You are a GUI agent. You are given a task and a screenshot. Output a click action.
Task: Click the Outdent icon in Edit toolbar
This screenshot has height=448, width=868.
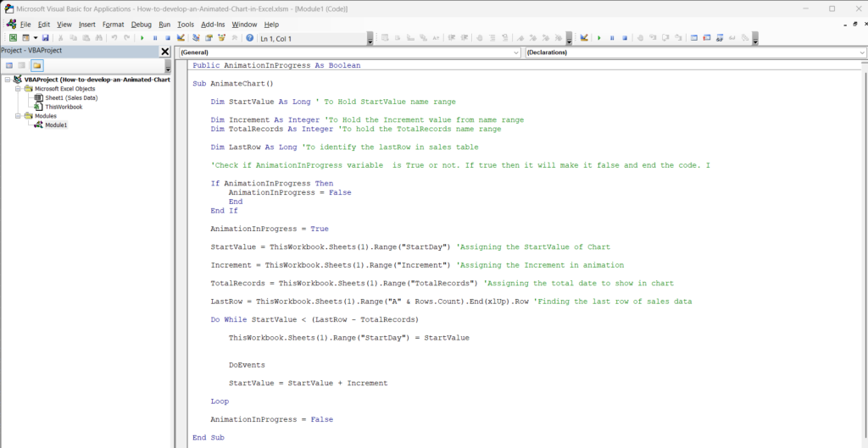click(x=464, y=38)
